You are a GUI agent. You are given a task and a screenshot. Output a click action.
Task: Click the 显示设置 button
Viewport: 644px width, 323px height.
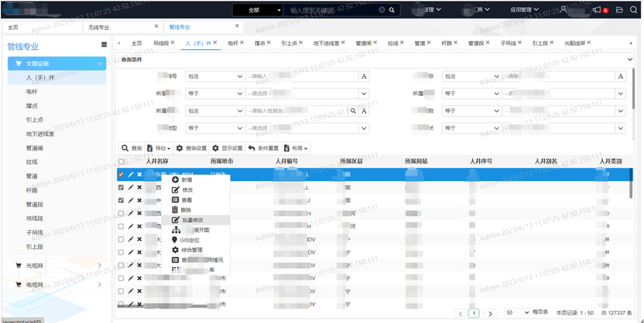tap(228, 148)
